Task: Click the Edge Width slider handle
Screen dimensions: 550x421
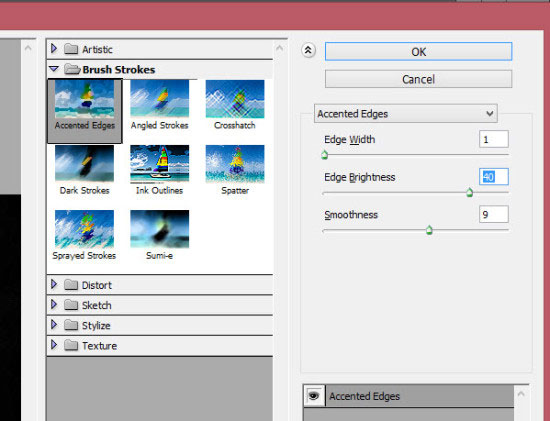Action: (x=324, y=155)
